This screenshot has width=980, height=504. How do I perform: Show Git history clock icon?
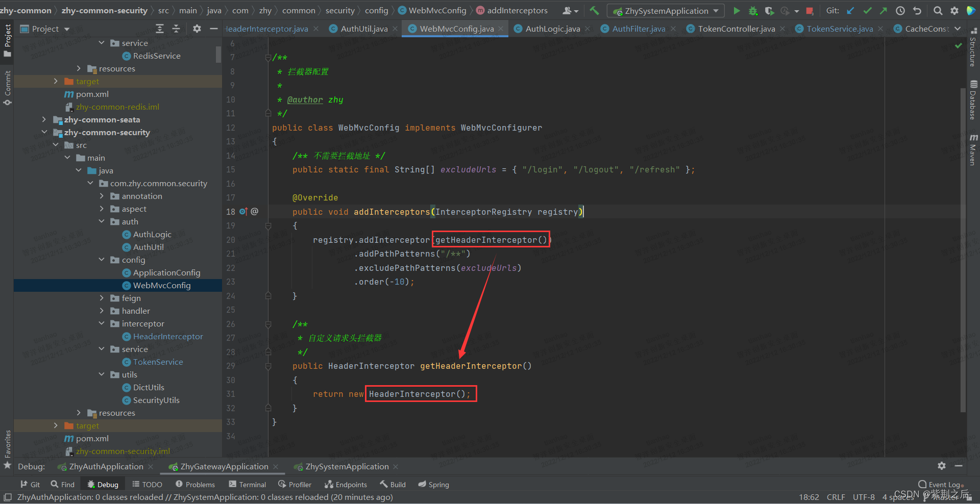[900, 11]
